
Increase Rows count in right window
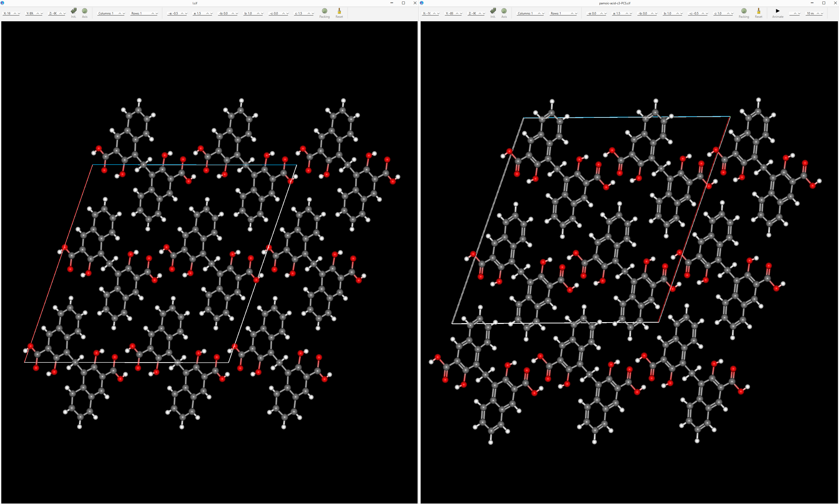click(x=572, y=14)
